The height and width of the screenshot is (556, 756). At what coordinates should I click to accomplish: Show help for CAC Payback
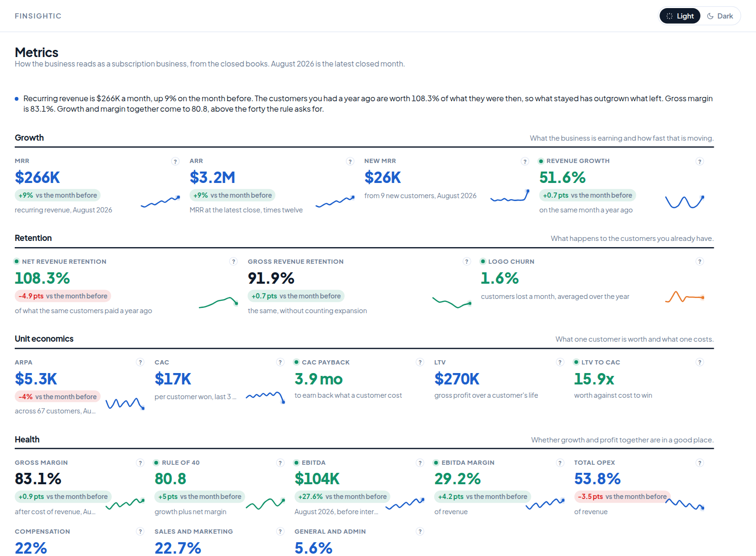(420, 362)
